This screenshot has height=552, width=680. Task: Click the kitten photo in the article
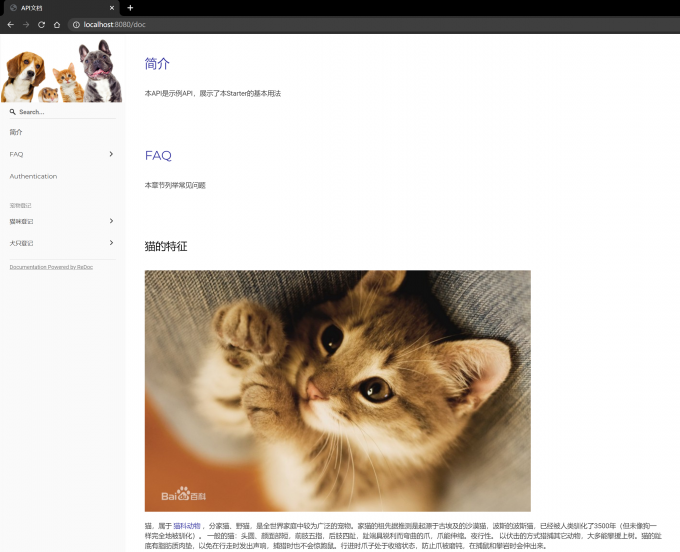click(x=338, y=391)
